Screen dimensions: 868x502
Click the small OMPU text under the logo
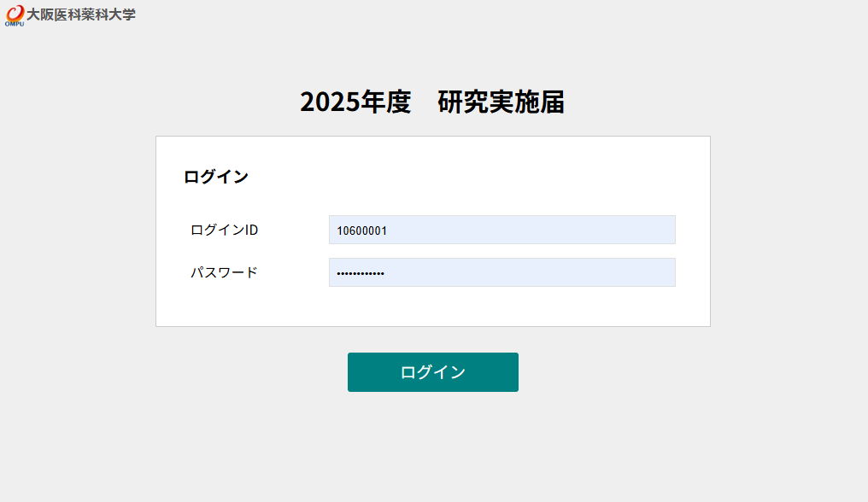pyautogui.click(x=14, y=24)
